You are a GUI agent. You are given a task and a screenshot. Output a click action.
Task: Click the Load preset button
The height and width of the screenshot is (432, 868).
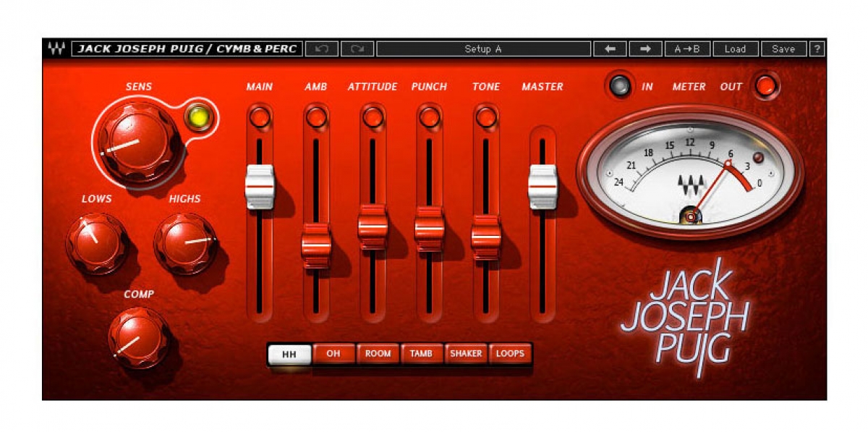point(735,49)
